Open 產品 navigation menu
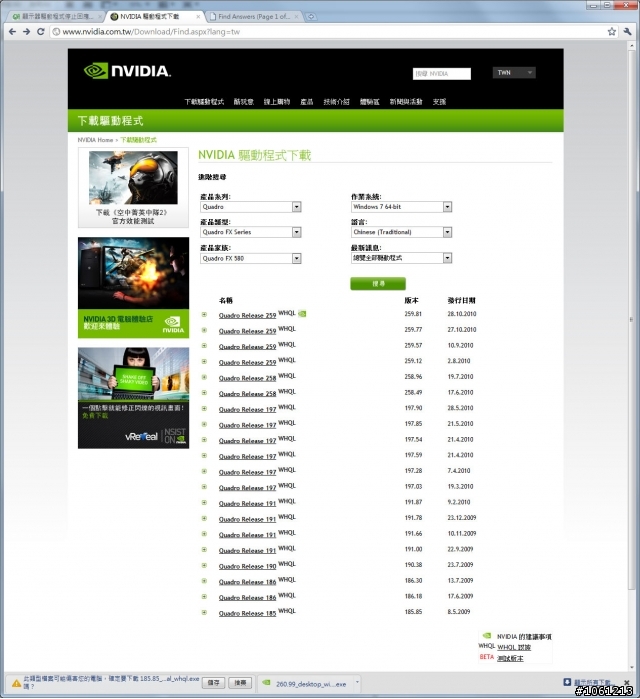The image size is (640, 699). [307, 102]
